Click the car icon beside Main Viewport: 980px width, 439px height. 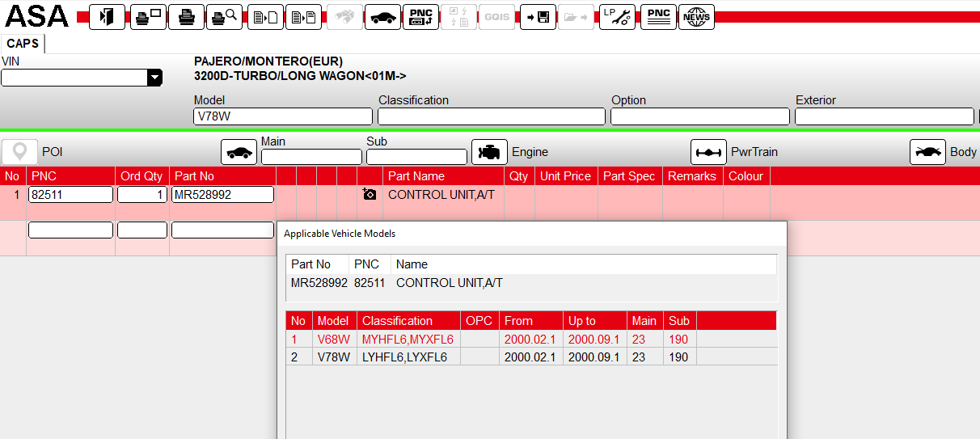click(239, 152)
